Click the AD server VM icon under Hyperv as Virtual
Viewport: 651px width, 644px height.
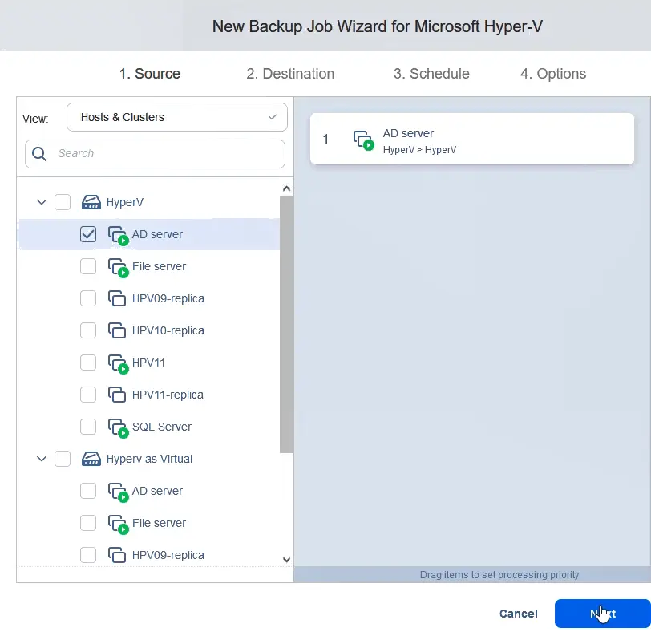pos(118,492)
